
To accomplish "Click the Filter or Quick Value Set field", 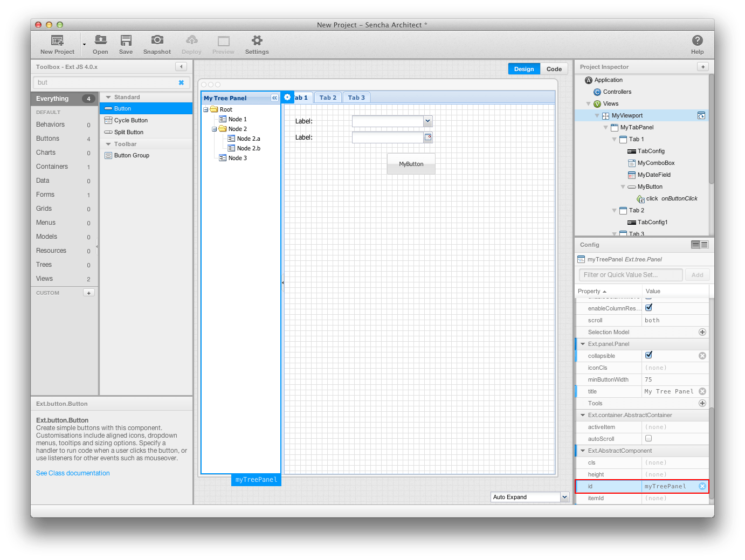I will (x=631, y=275).
